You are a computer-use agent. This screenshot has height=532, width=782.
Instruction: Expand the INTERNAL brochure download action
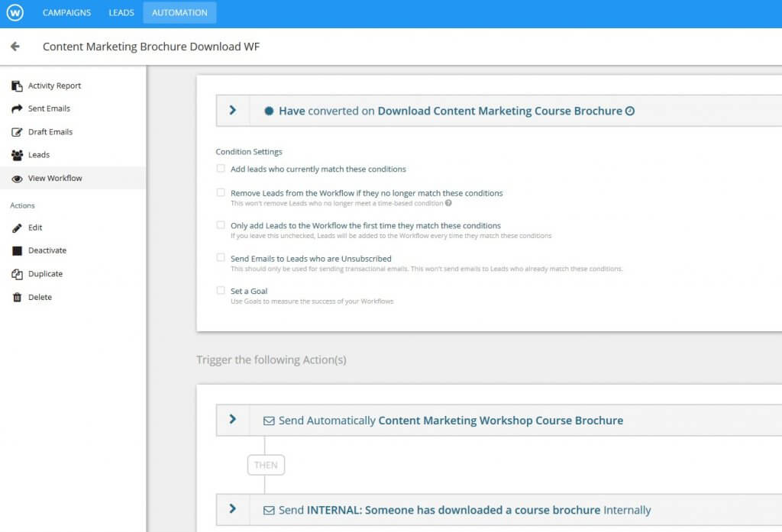232,510
